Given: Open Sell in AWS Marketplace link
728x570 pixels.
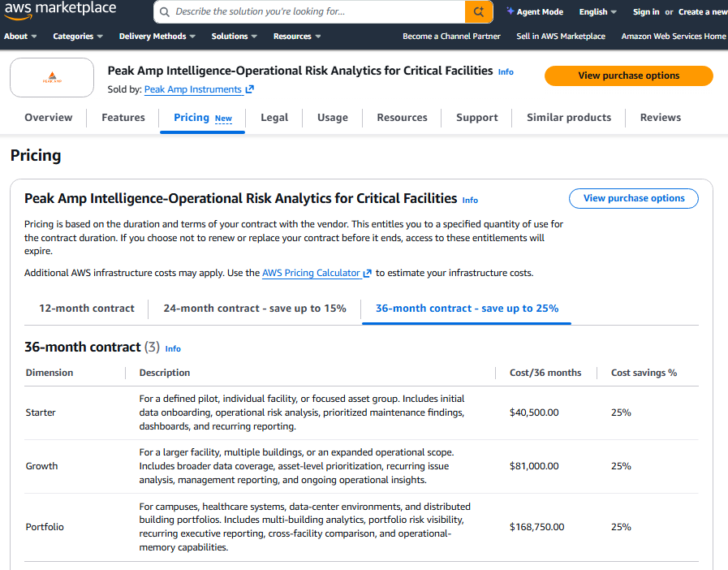Looking at the screenshot, I should click(561, 37).
